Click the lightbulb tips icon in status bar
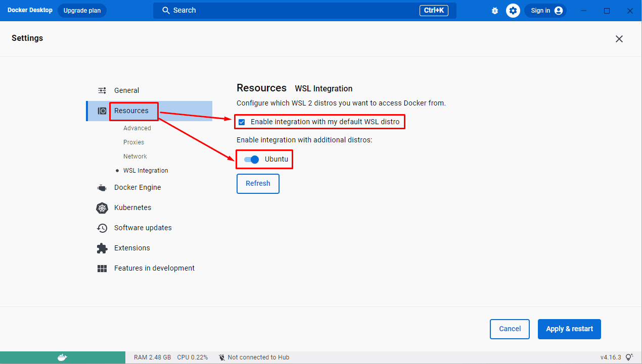Image resolution: width=642 pixels, height=364 pixels. click(x=629, y=357)
